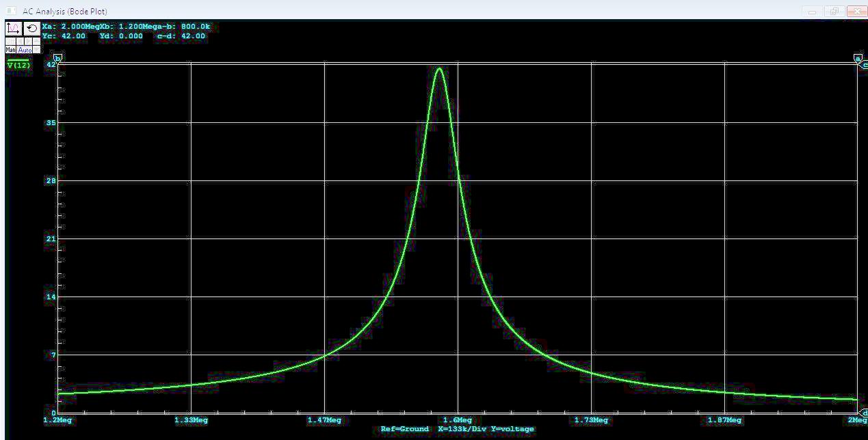
Task: Click the 1.73Meg x-axis label
Action: coord(591,420)
